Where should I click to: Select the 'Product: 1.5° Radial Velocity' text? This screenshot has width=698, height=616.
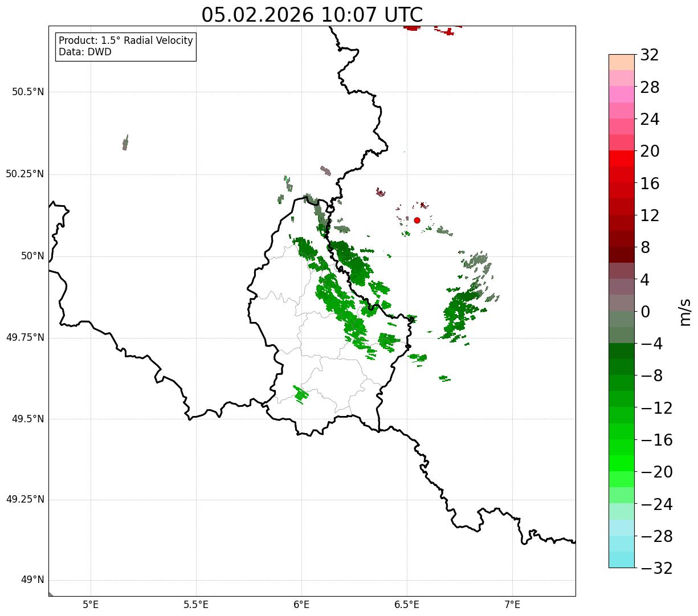126,41
